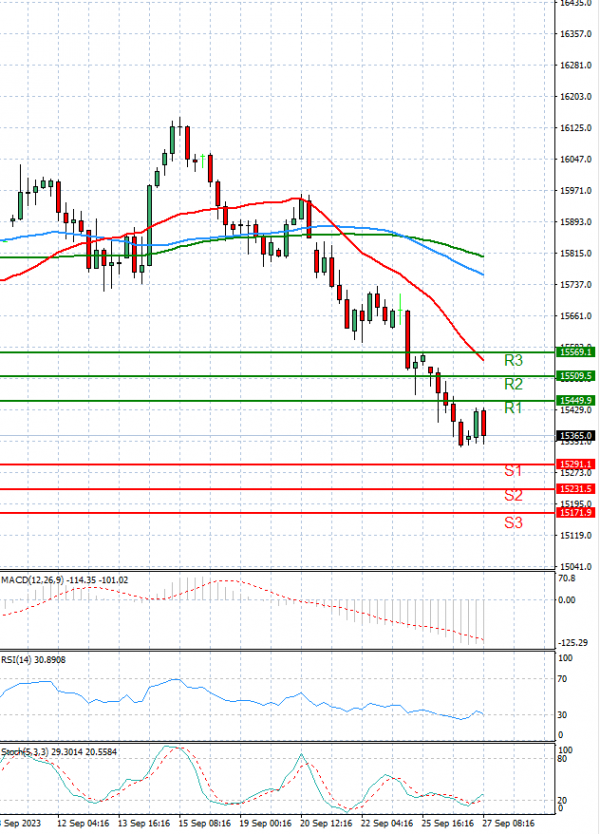Click the 19 Sep 00:16 time label
The width and height of the screenshot is (600, 834).
265,824
